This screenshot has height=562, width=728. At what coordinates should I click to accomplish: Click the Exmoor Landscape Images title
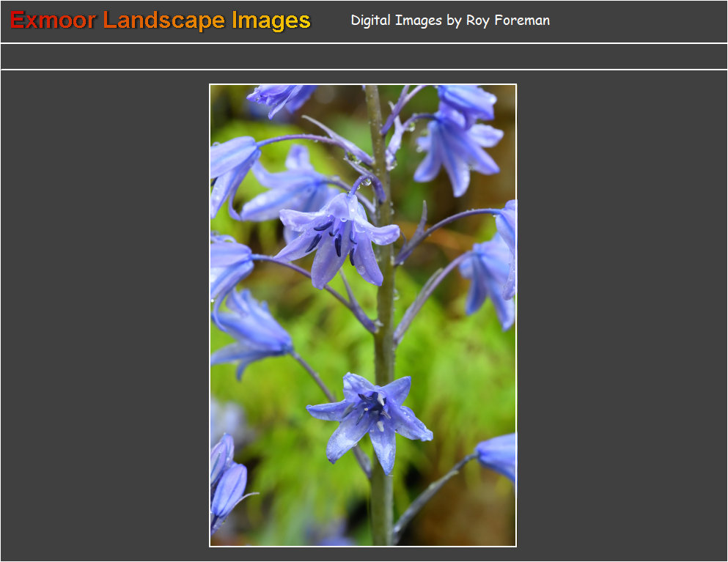coord(161,21)
